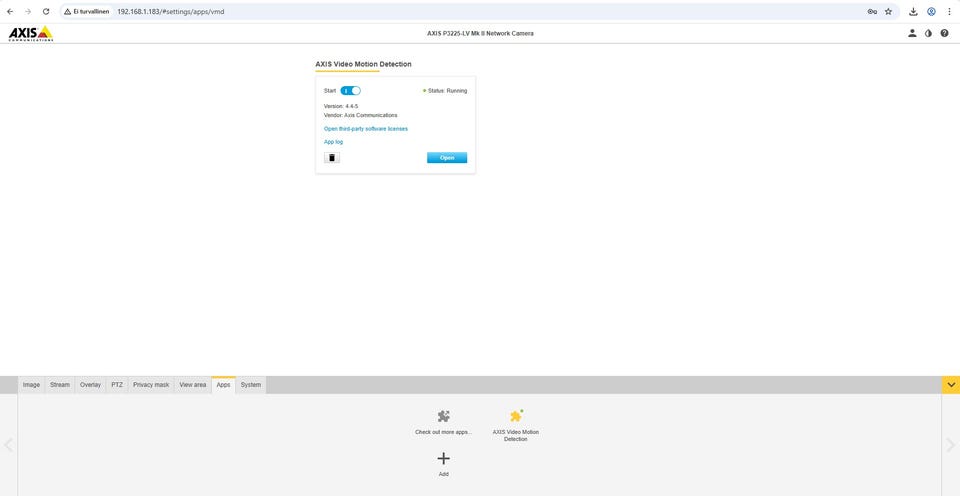Image resolution: width=960 pixels, height=496 pixels.
Task: Switch to the Overlay tab
Action: click(x=90, y=385)
